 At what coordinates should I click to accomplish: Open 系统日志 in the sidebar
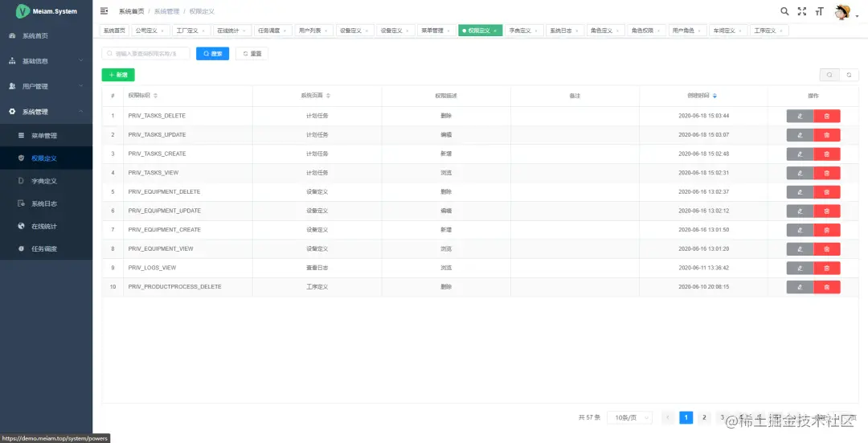point(47,203)
